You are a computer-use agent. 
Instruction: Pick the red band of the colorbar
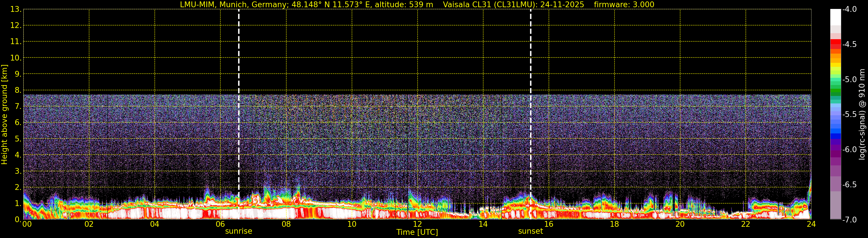[835, 44]
